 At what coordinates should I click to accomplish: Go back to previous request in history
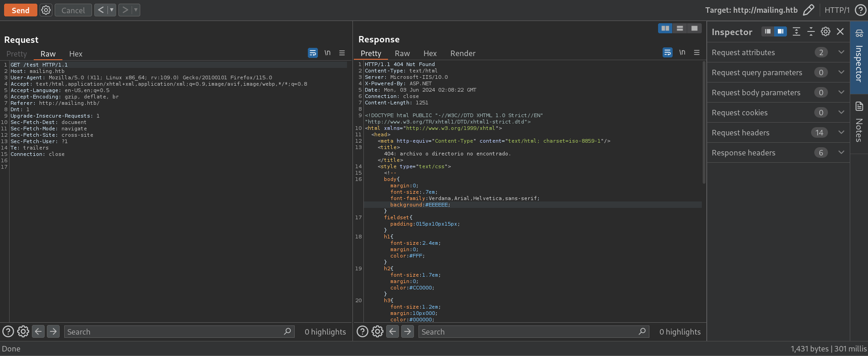pyautogui.click(x=101, y=10)
